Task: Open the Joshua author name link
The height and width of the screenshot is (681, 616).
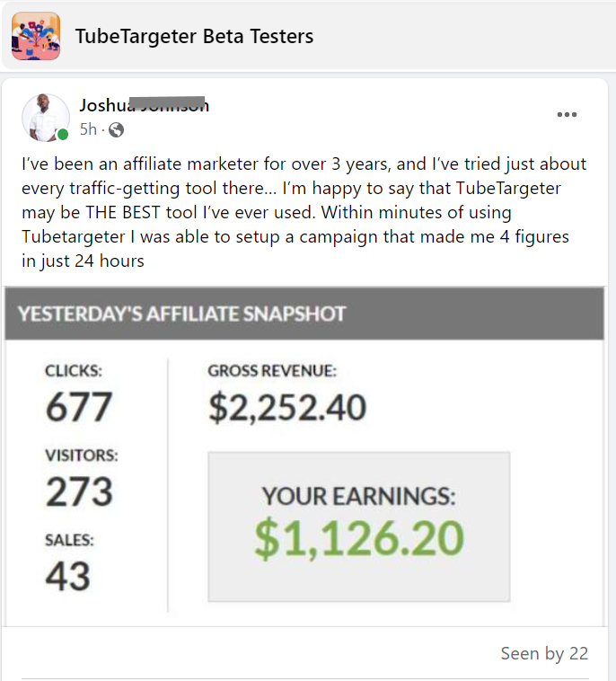Action: point(145,105)
